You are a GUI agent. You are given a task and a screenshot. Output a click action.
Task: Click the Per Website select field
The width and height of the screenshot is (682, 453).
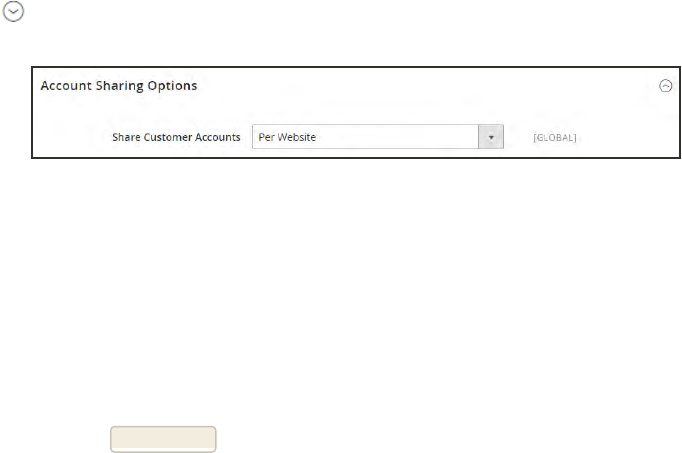coord(365,137)
